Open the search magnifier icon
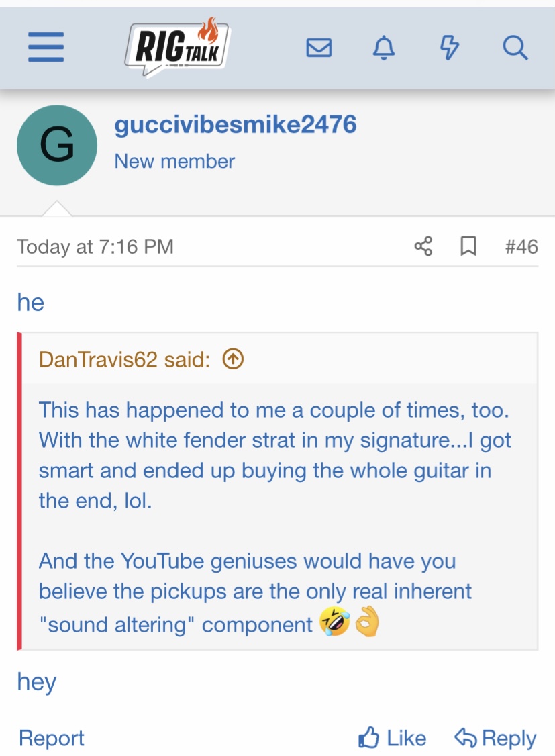Screen dimensions: 555x756 point(515,48)
